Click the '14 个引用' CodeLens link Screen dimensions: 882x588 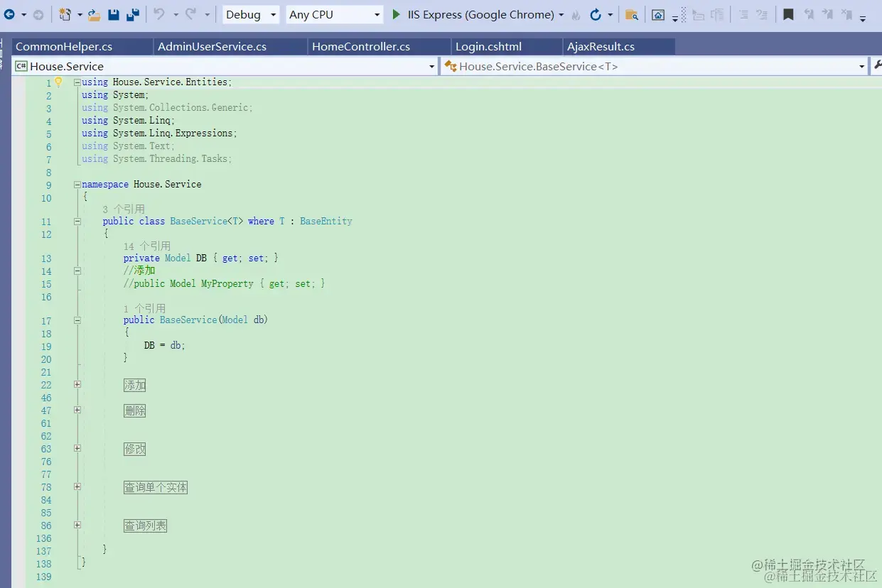point(146,246)
